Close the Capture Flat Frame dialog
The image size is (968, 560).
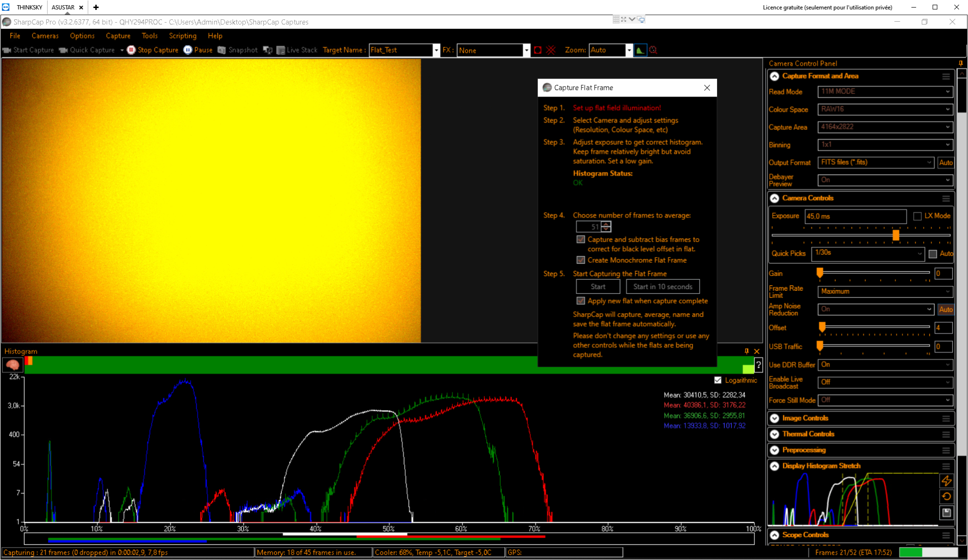click(x=707, y=88)
